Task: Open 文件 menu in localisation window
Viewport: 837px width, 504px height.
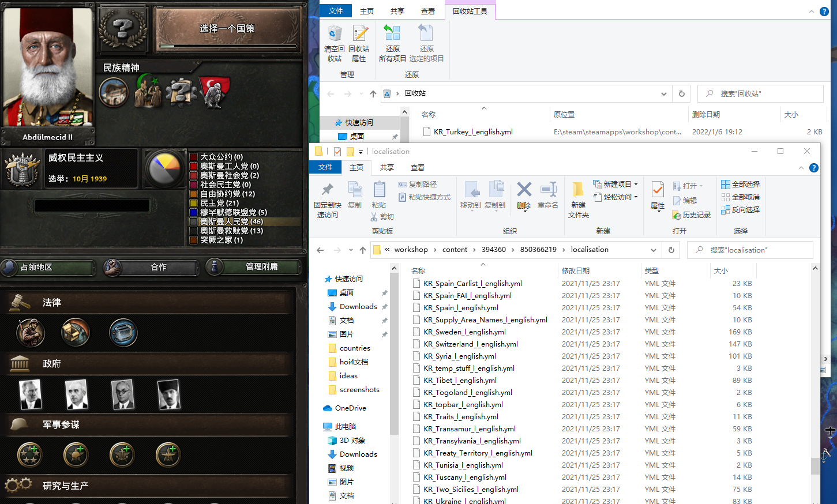Action: click(325, 167)
